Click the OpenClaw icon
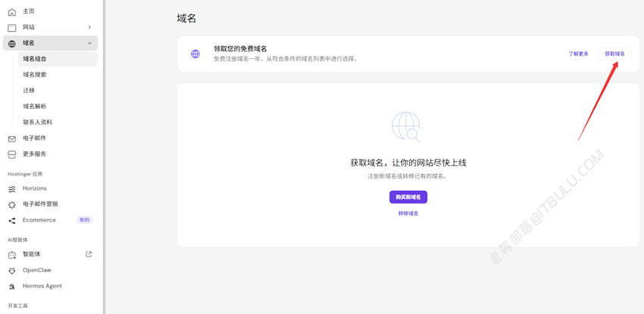Screen dimensions: 644x314 (x=12, y=271)
